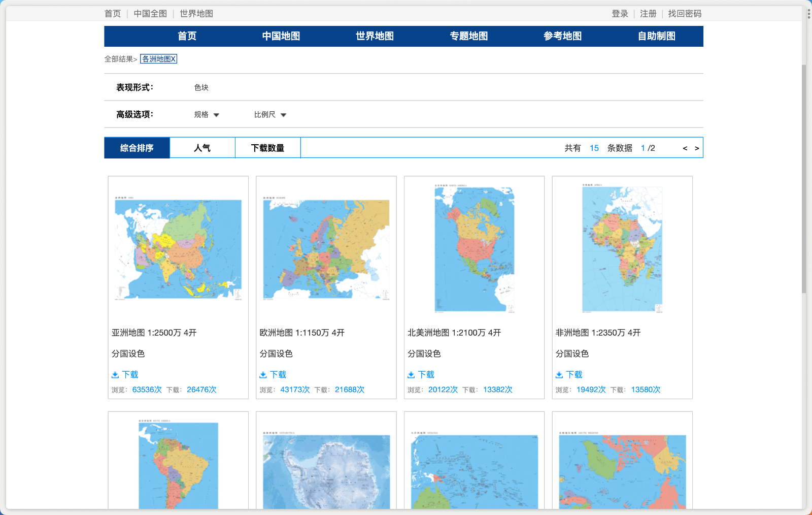Click the download icon under 亚洲地图
Viewport: 812px width, 515px height.
[x=115, y=374]
